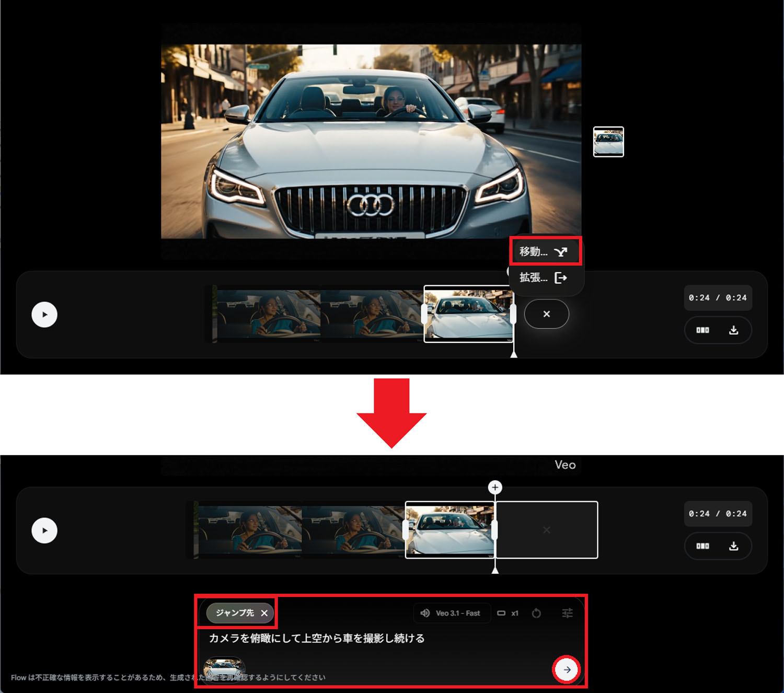The width and height of the screenshot is (784, 693).
Task: Click the playhead marker under the timeline
Action: click(x=495, y=572)
